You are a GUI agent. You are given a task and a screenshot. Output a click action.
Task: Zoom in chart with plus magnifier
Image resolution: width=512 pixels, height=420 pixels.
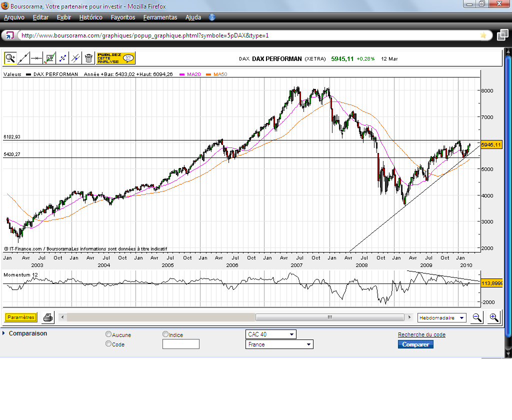(x=493, y=317)
